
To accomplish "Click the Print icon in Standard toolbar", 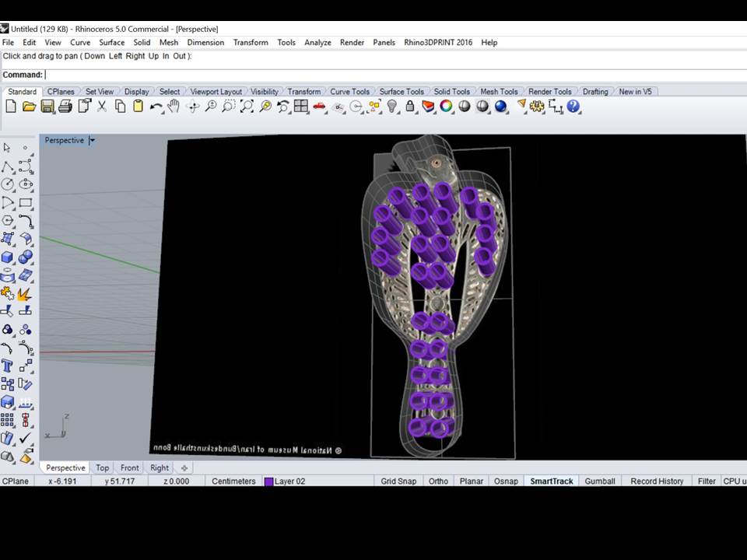I will [x=65, y=107].
